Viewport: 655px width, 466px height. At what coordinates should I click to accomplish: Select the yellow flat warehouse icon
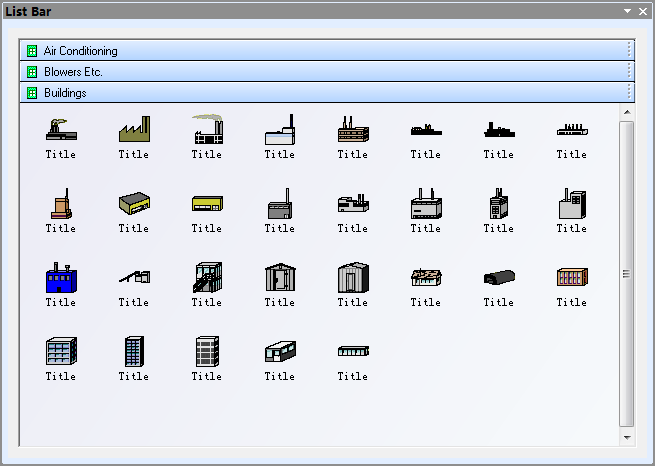coord(206,203)
